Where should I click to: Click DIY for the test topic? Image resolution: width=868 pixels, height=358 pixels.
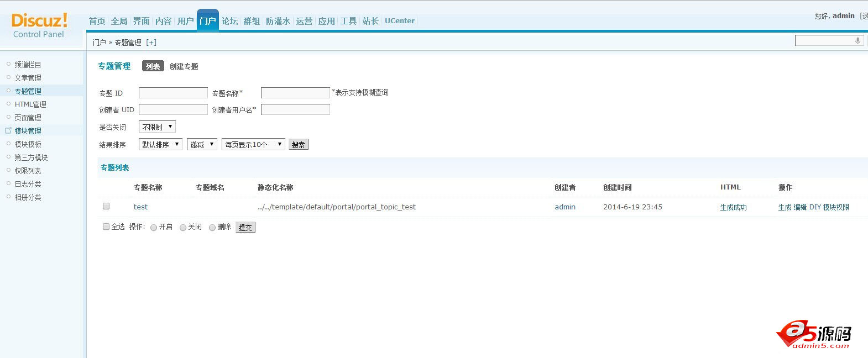click(x=815, y=207)
